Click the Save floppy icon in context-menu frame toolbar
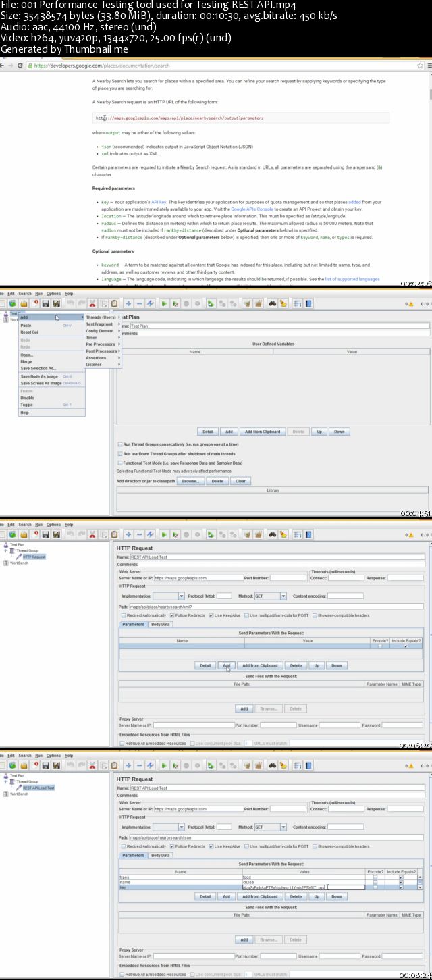This screenshot has width=432, height=980. (x=45, y=304)
